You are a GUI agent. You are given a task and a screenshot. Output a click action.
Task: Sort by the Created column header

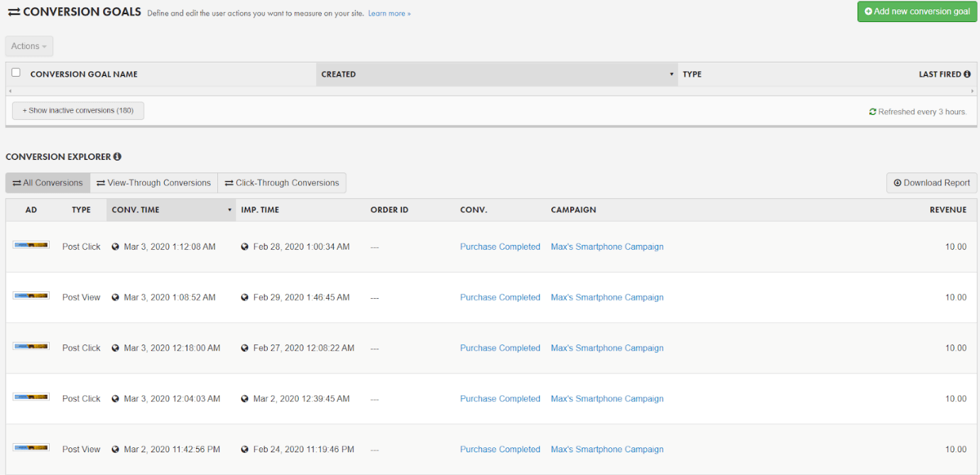tap(496, 74)
